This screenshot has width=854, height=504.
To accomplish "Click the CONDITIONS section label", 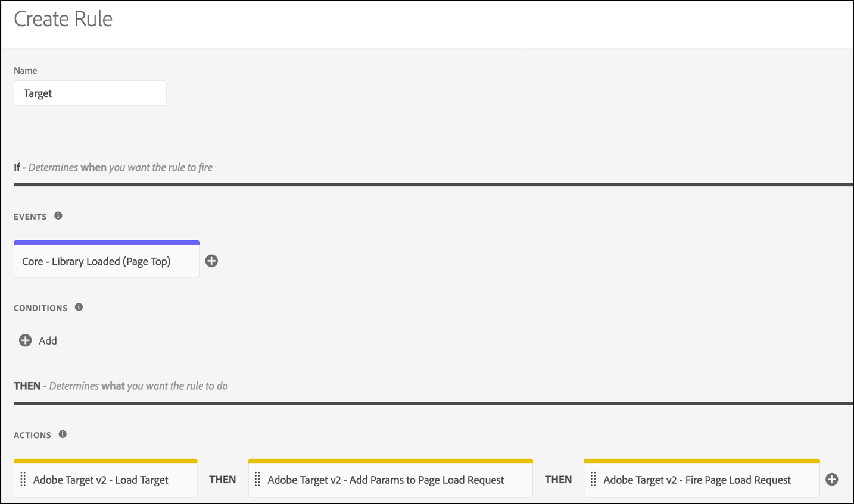I will (40, 308).
